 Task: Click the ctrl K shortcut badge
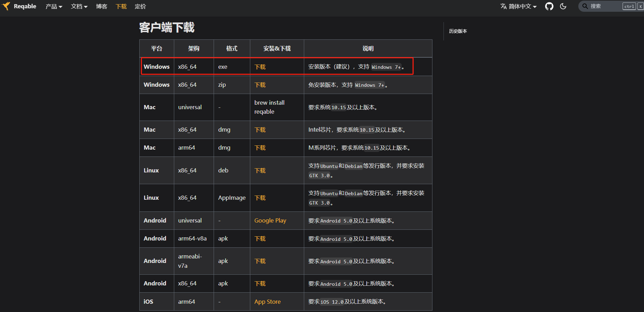tap(633, 6)
